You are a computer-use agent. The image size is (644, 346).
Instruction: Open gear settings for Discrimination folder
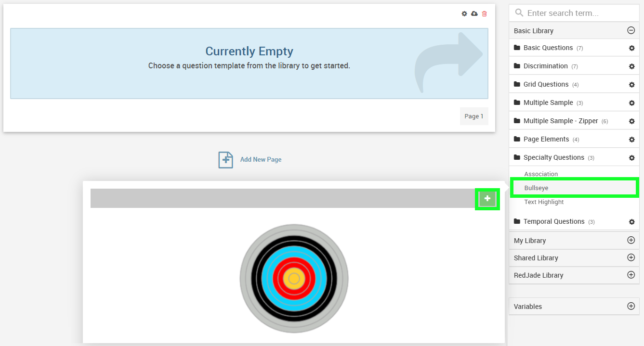coord(632,66)
